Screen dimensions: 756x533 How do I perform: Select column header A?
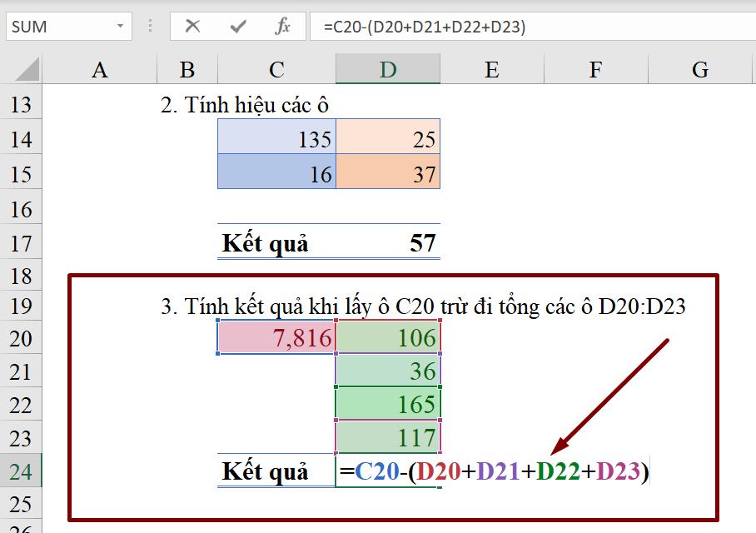pyautogui.click(x=99, y=69)
